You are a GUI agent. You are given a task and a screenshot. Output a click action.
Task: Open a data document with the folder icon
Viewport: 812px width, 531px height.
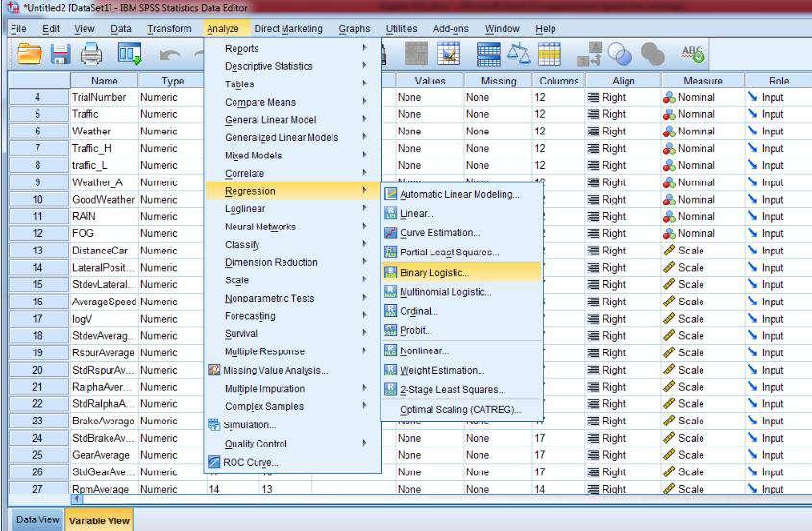30,54
